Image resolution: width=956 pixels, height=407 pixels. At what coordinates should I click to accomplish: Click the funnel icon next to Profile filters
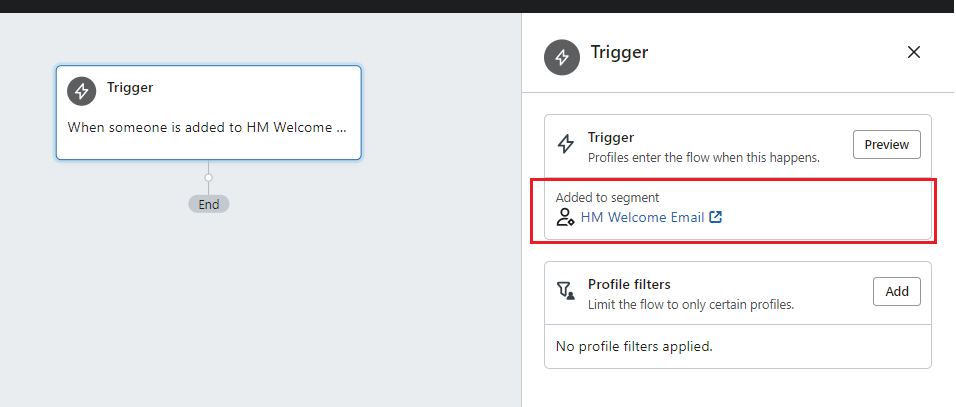click(x=566, y=291)
